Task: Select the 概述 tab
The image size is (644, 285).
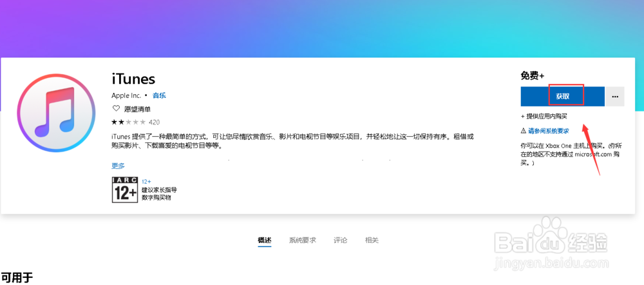Action: coord(265,240)
